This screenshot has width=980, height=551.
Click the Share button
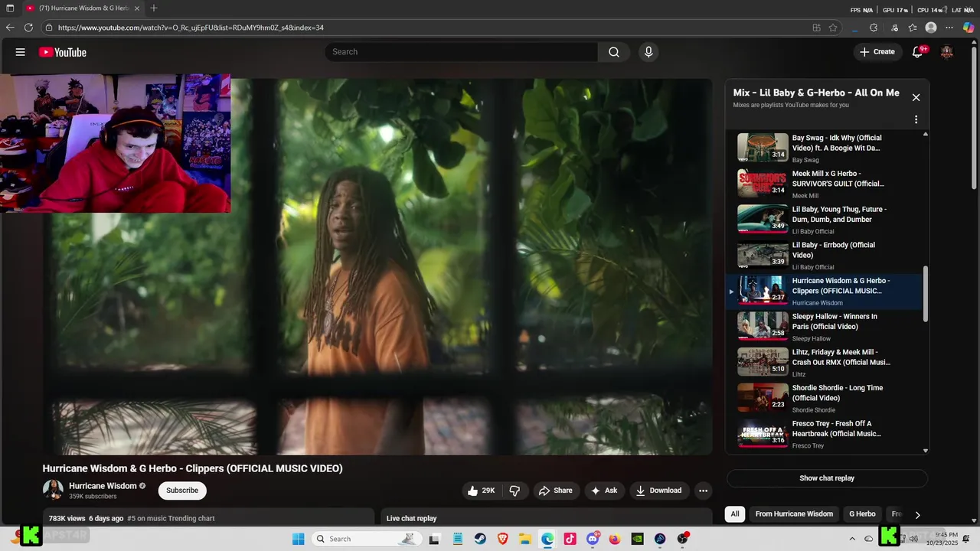click(x=555, y=491)
